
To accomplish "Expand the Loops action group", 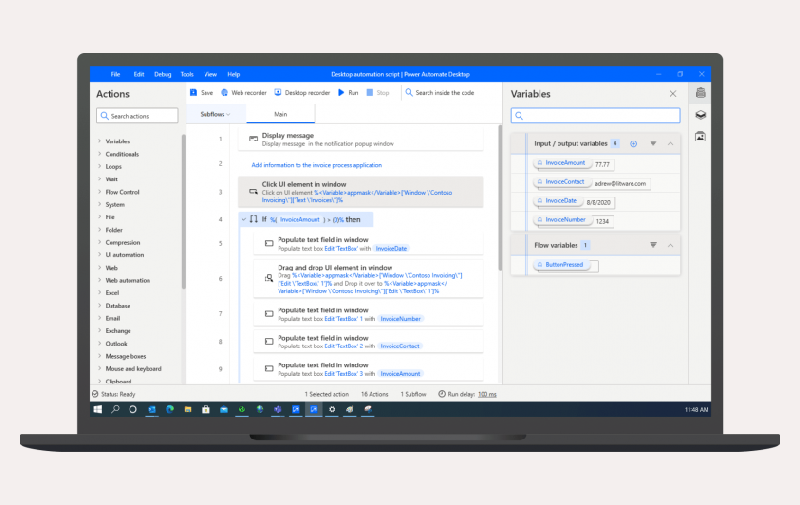I will 99,166.
